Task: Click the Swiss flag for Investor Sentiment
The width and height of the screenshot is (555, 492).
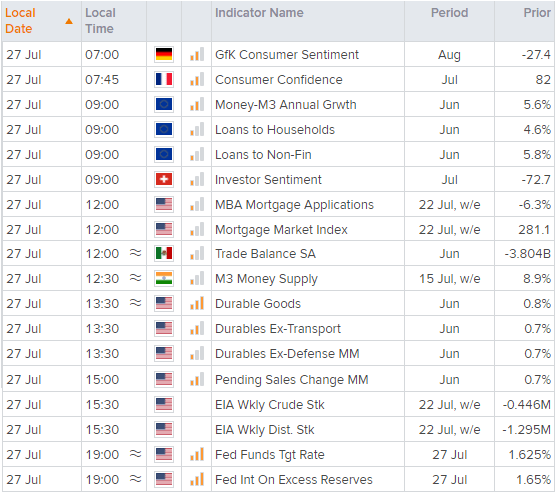Action: click(x=164, y=179)
